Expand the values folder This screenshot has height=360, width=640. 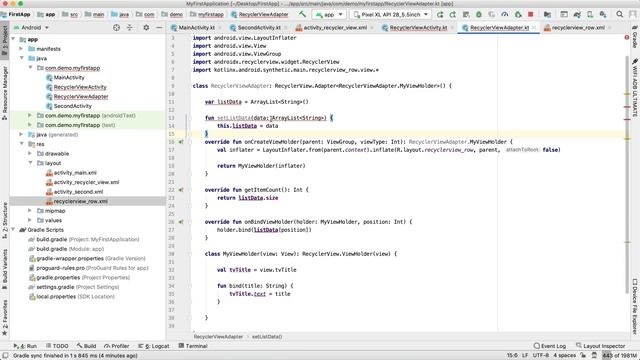pyautogui.click(x=30, y=220)
